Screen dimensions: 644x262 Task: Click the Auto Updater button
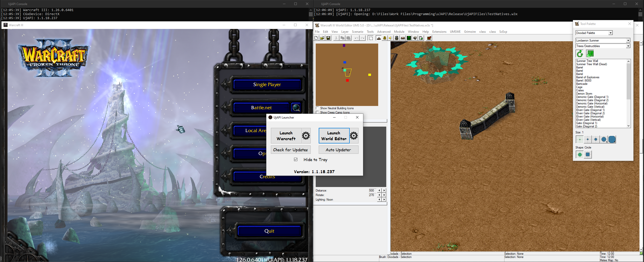[x=338, y=150]
